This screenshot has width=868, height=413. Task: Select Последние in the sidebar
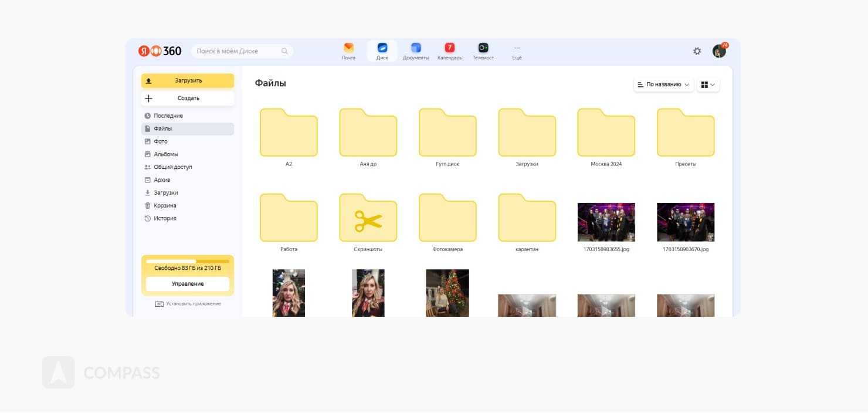(168, 116)
